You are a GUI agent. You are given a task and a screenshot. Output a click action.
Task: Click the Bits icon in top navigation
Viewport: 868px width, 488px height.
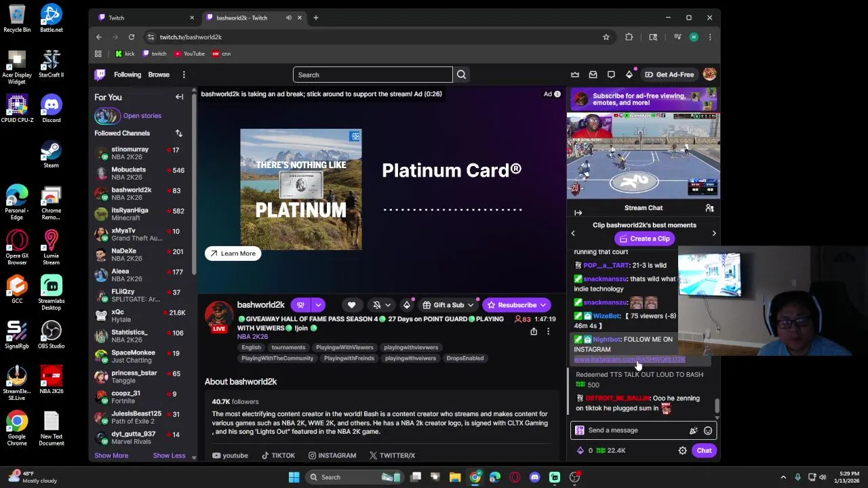629,75
